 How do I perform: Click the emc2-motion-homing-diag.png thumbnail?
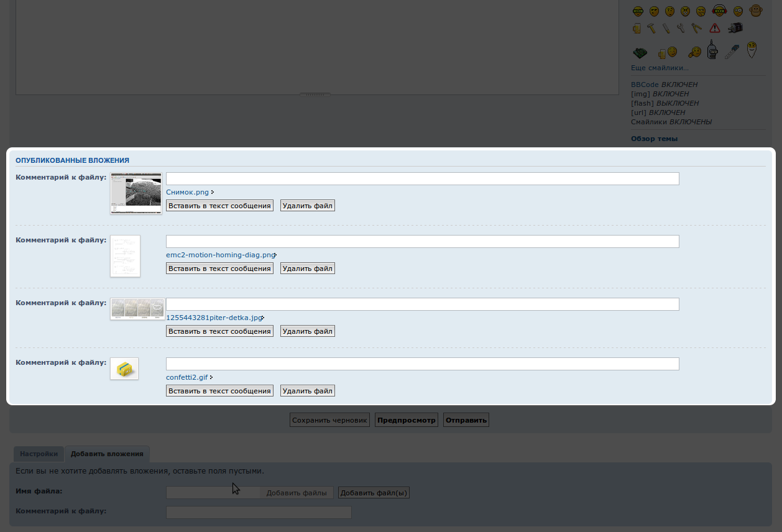point(125,256)
